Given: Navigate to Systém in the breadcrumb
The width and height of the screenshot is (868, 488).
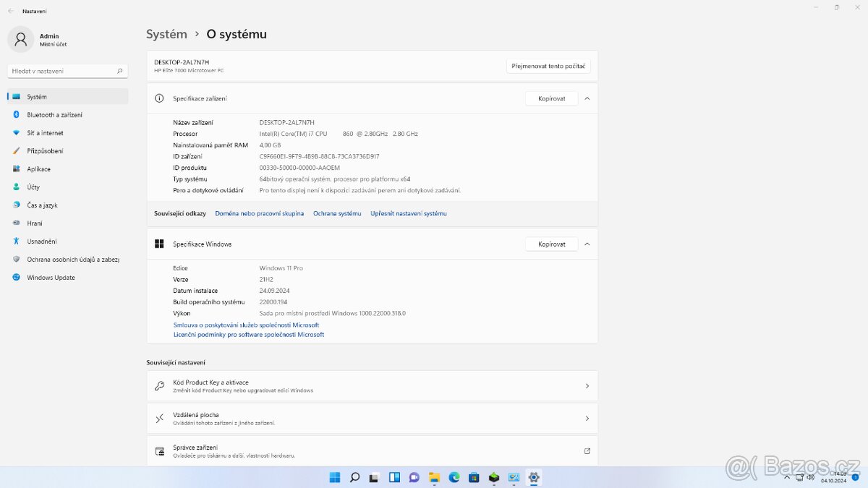Looking at the screenshot, I should [166, 34].
